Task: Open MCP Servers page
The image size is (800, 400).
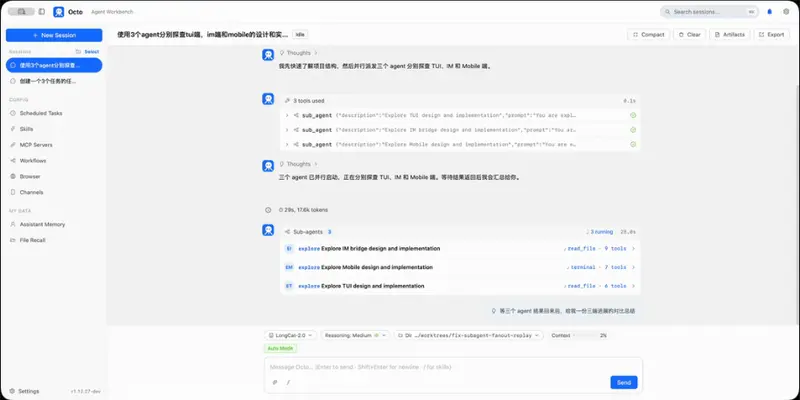Action: [54, 145]
